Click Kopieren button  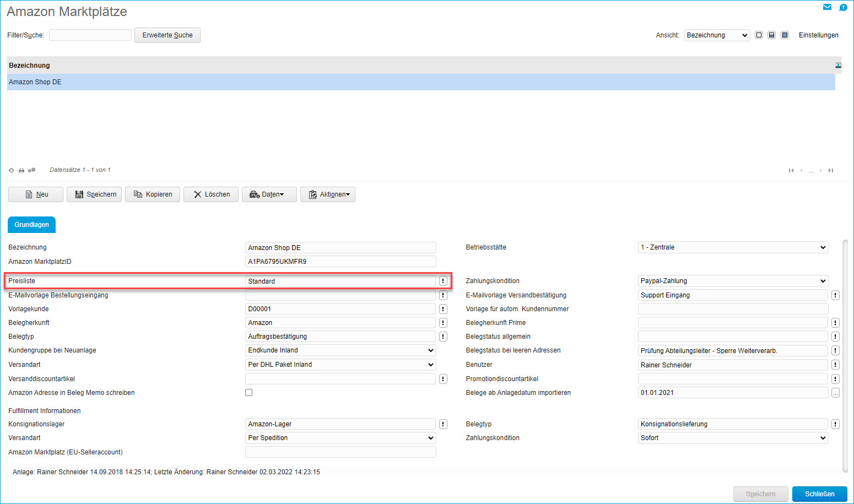153,194
